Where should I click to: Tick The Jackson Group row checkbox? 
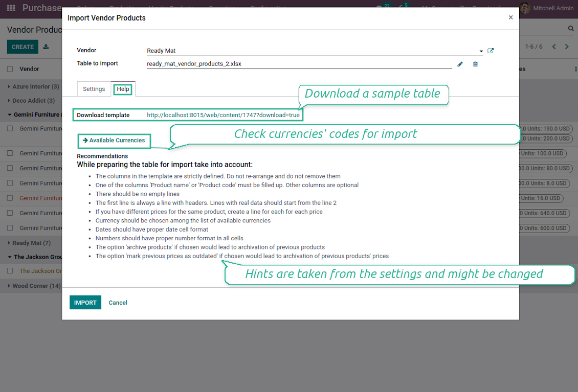click(x=10, y=271)
